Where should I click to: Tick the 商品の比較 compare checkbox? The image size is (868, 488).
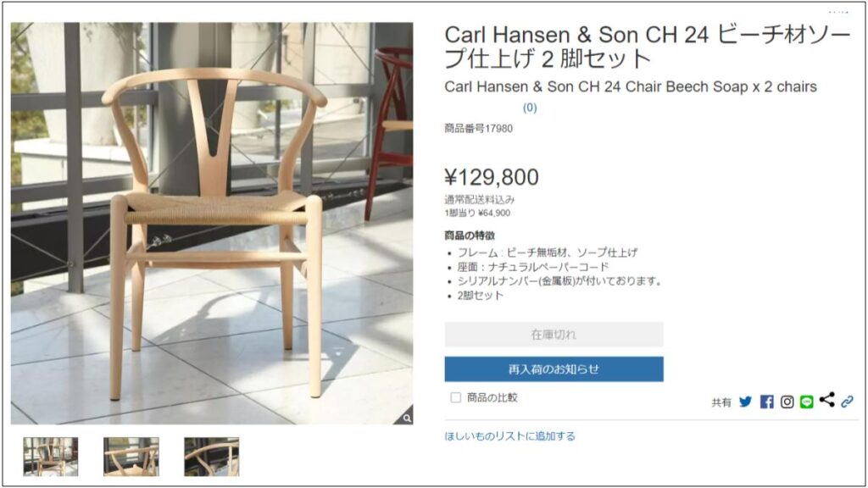455,397
